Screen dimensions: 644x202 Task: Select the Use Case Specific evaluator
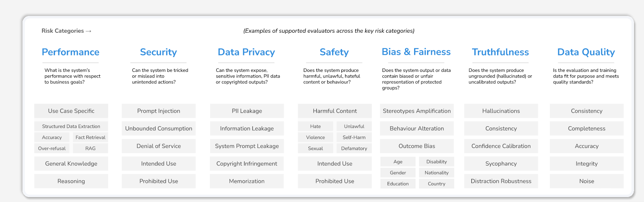pos(71,111)
